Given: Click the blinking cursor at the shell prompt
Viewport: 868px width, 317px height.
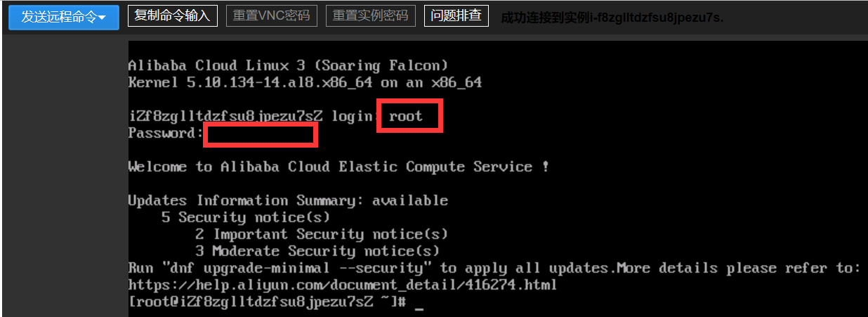Looking at the screenshot, I should click(419, 303).
